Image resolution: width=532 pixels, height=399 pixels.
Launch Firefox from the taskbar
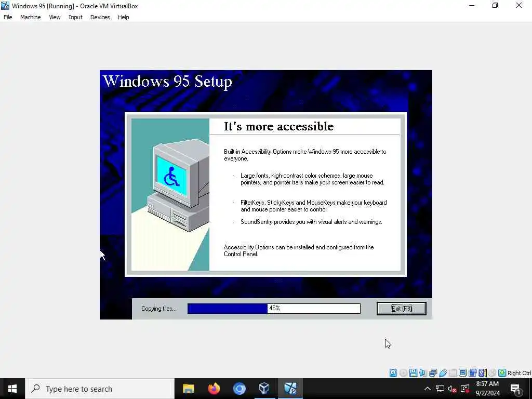pyautogui.click(x=214, y=389)
